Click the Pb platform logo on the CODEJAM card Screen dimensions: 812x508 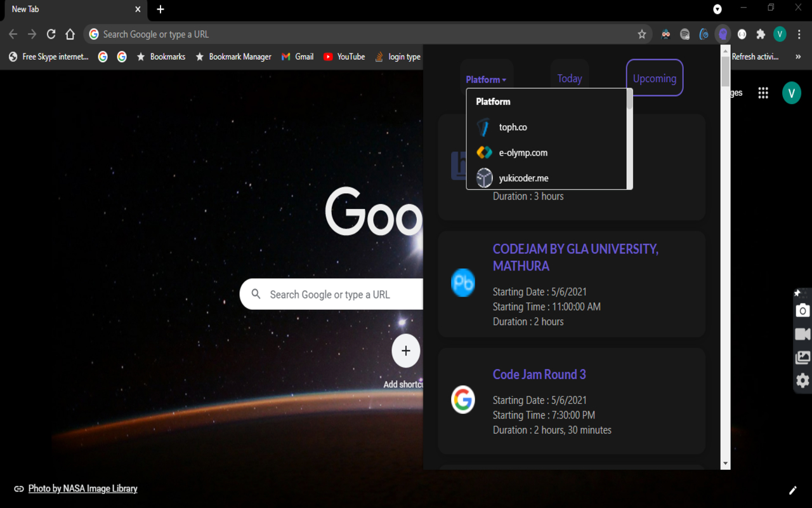point(463,283)
